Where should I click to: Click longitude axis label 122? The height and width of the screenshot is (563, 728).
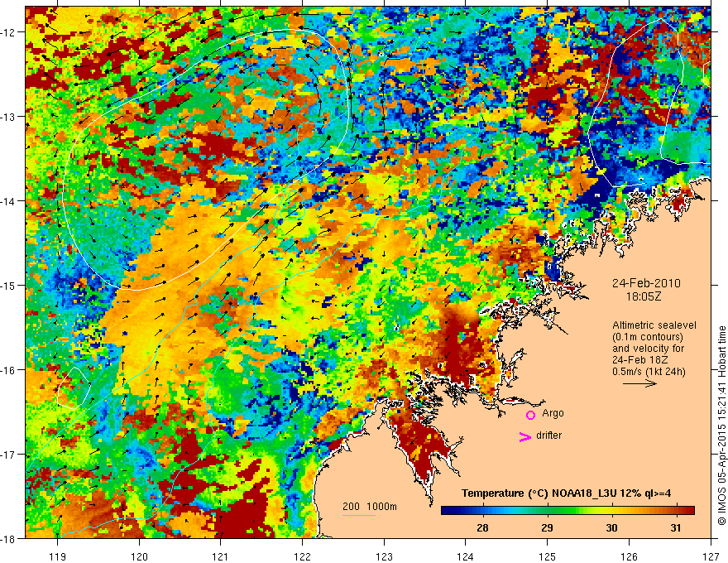(302, 556)
